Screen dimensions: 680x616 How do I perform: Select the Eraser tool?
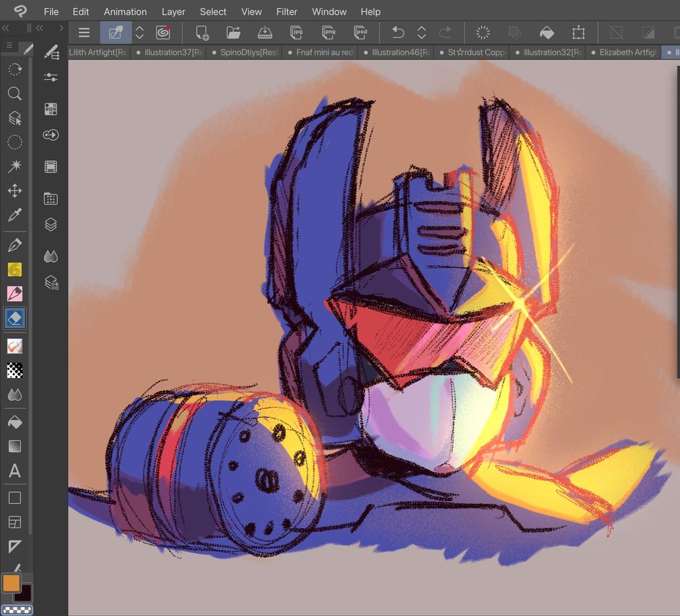[x=15, y=318]
